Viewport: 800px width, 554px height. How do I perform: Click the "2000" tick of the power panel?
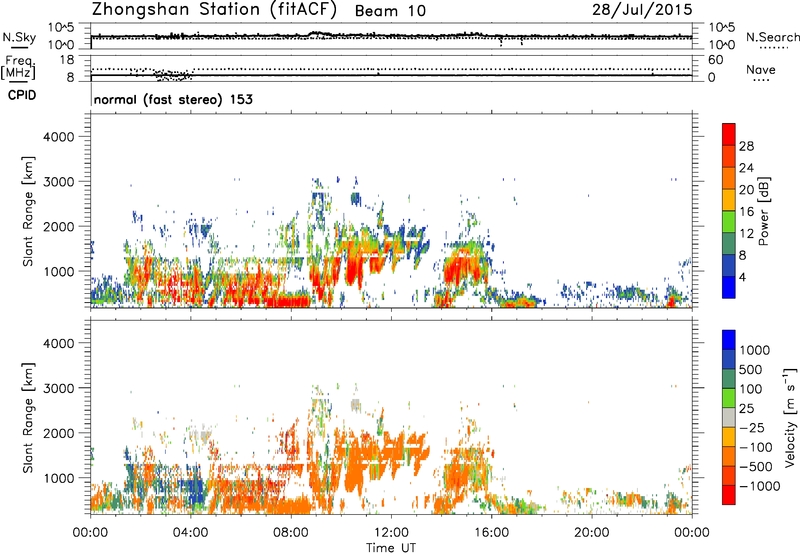point(58,226)
